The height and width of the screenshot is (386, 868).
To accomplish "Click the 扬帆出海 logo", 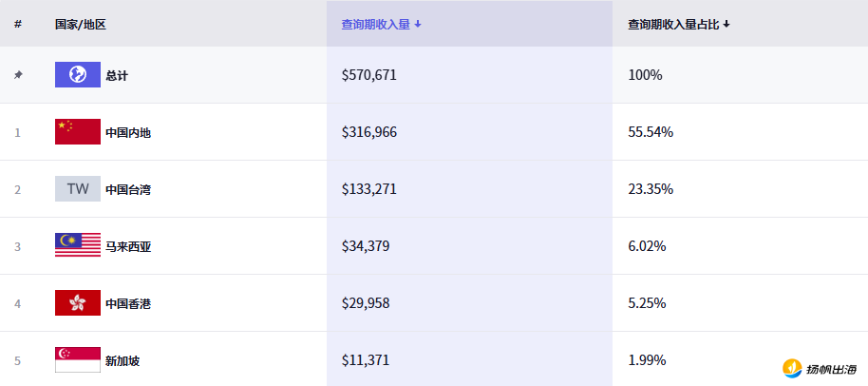I will coord(820,368).
